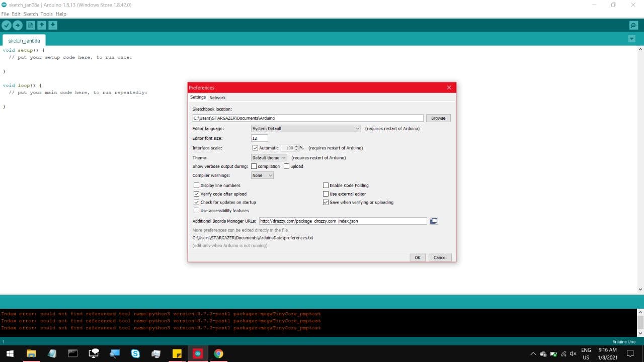Viewport: 644px width, 362px height.
Task: Enable Use accessibility features checkbox
Action: coord(197,211)
